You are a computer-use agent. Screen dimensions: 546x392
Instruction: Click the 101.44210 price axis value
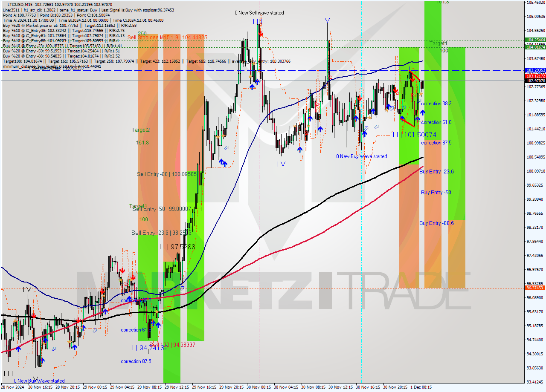(x=535, y=129)
